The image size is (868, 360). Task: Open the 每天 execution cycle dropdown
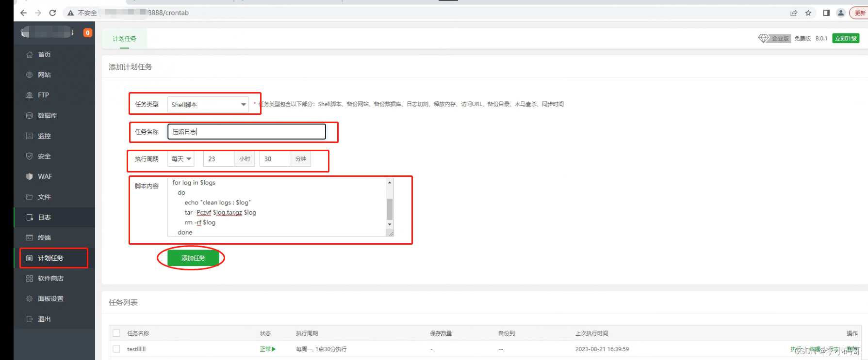pyautogui.click(x=181, y=159)
